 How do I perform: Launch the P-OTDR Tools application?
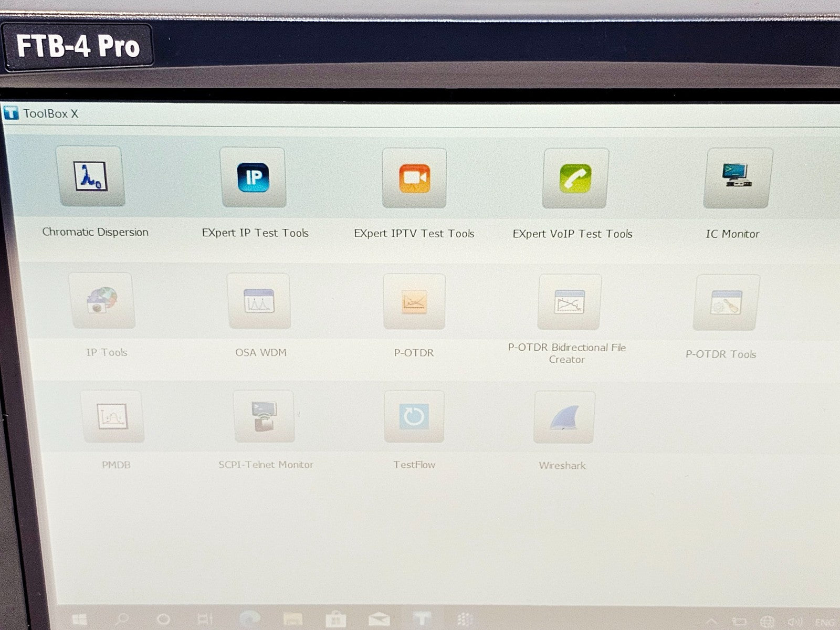[x=726, y=302]
